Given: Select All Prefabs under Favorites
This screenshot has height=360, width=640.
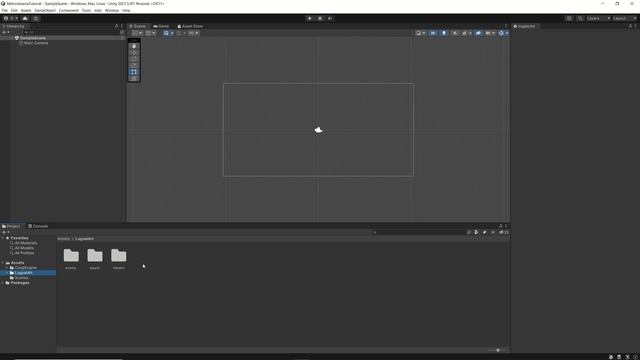Looking at the screenshot, I should pyautogui.click(x=24, y=253).
